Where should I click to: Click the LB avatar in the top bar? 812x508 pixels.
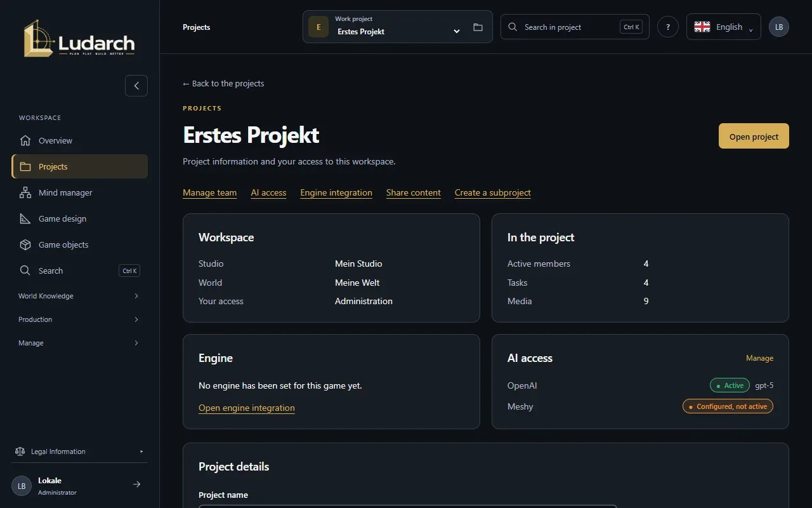point(779,27)
